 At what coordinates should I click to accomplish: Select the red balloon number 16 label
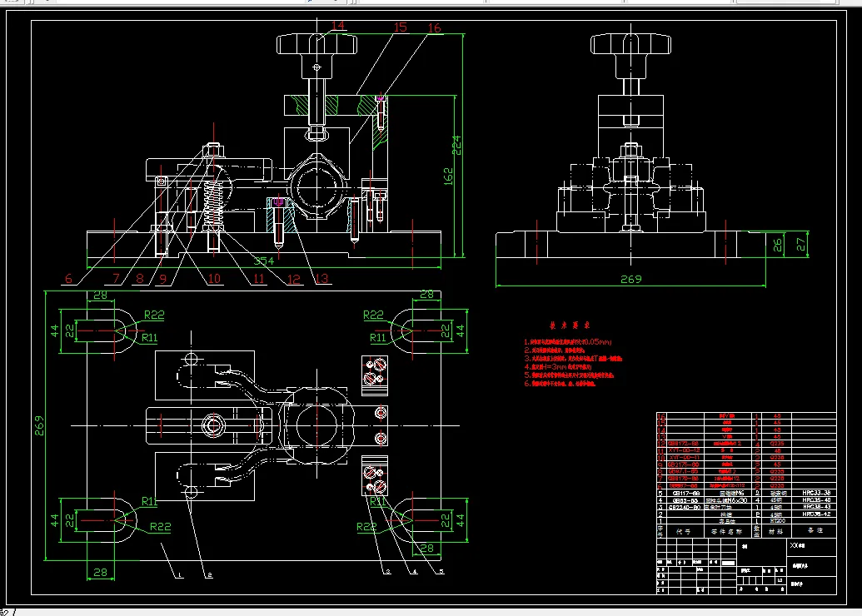click(434, 27)
